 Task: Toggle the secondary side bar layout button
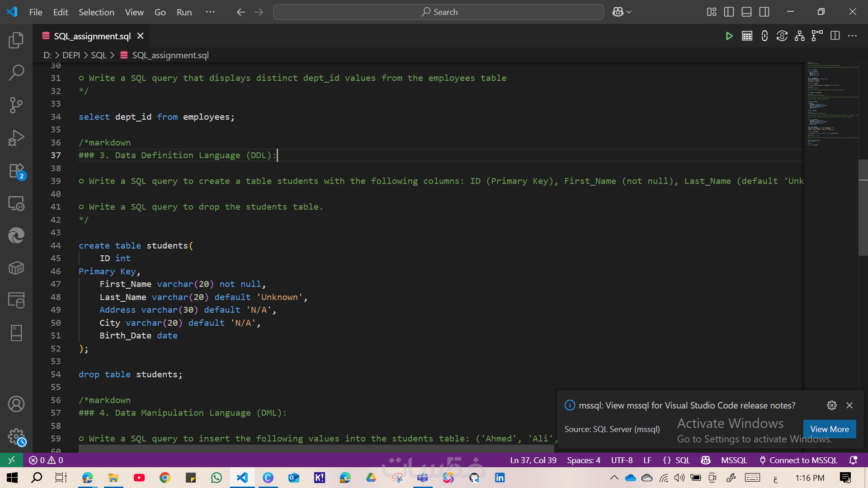[x=764, y=12]
